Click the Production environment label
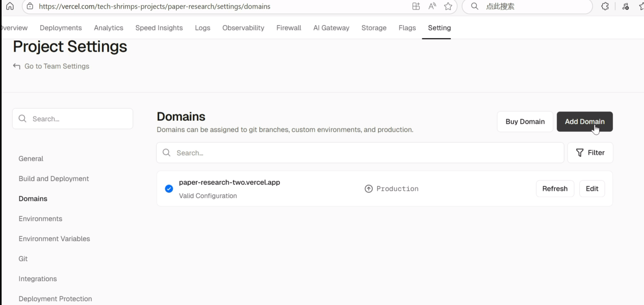The image size is (644, 305). coord(397,189)
